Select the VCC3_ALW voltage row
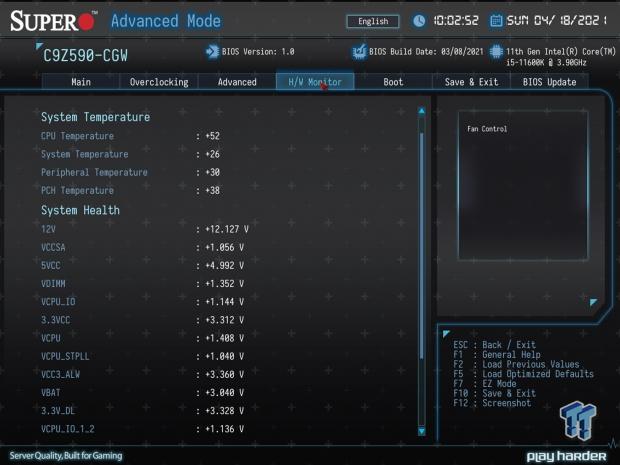Screen dimensions: 620x465 click(x=142, y=374)
